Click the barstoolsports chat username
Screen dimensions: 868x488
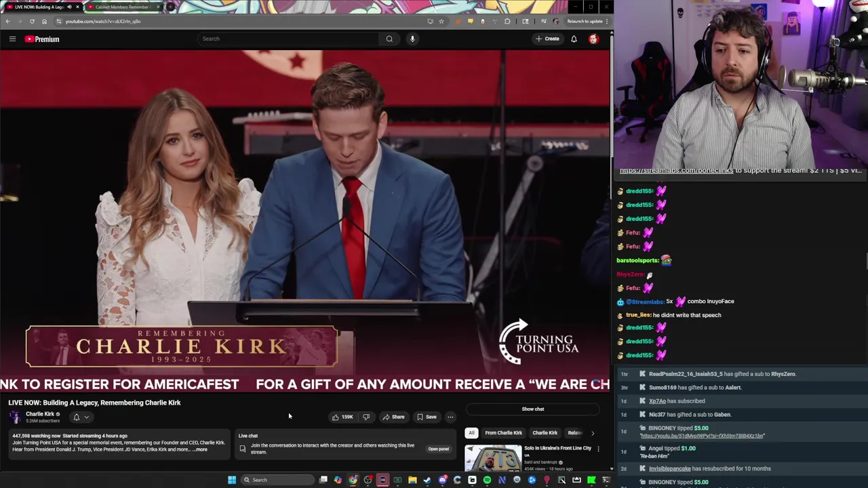(x=637, y=260)
